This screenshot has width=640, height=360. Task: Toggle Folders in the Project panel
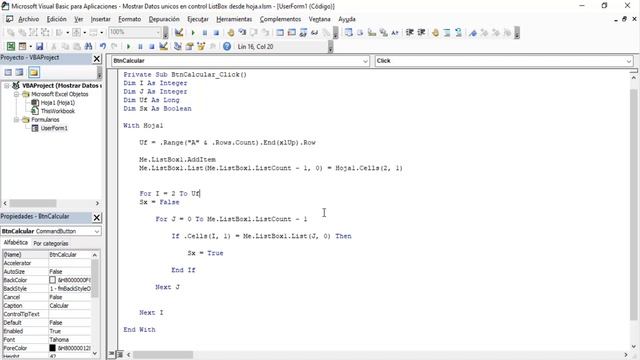(34, 73)
